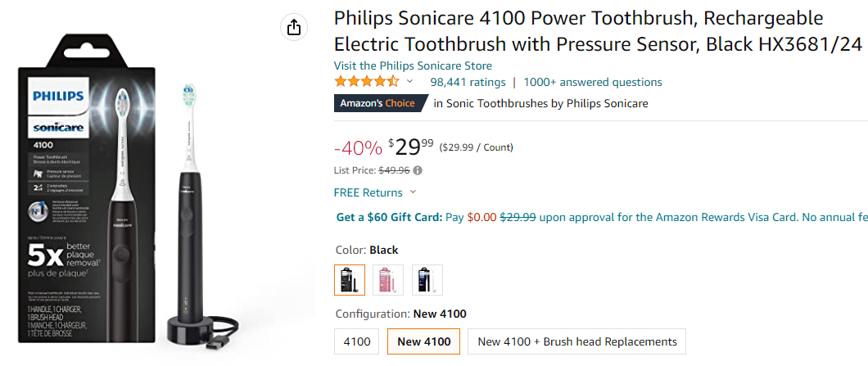
Task: Click the Amazon's Choice badge
Action: click(380, 103)
